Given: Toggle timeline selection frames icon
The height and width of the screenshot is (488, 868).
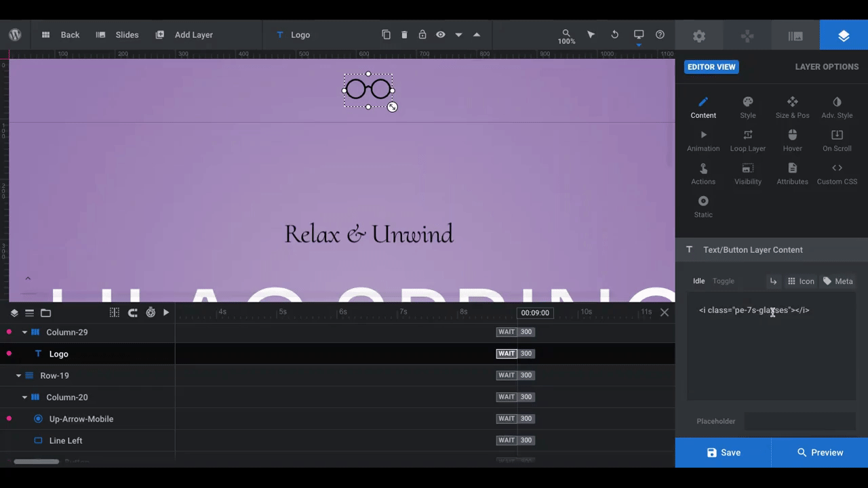Looking at the screenshot, I should [115, 312].
